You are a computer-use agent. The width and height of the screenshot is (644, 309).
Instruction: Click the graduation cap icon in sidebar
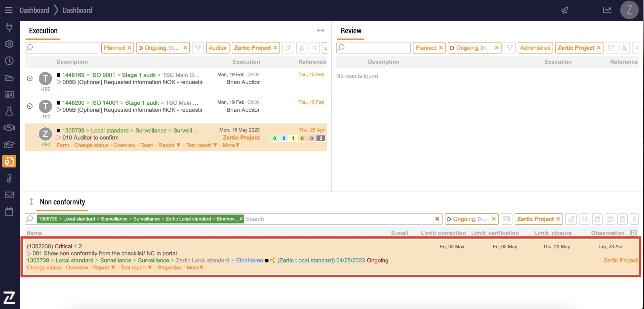click(9, 145)
